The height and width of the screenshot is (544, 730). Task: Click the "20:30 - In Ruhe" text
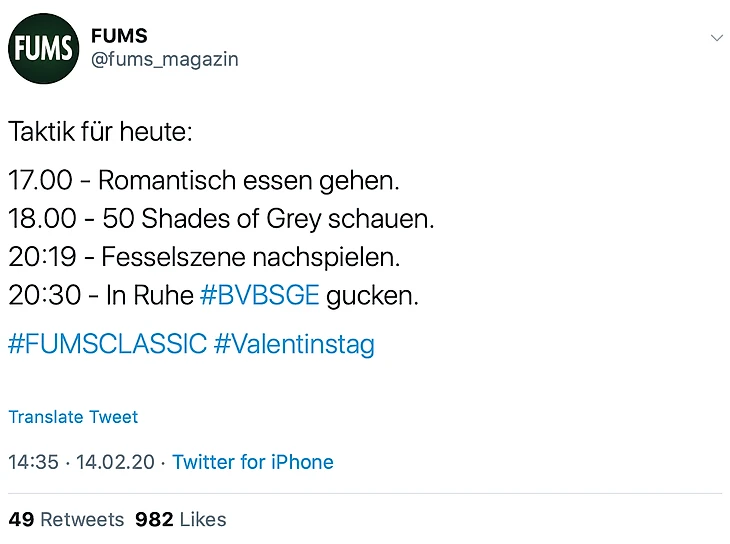coord(100,296)
